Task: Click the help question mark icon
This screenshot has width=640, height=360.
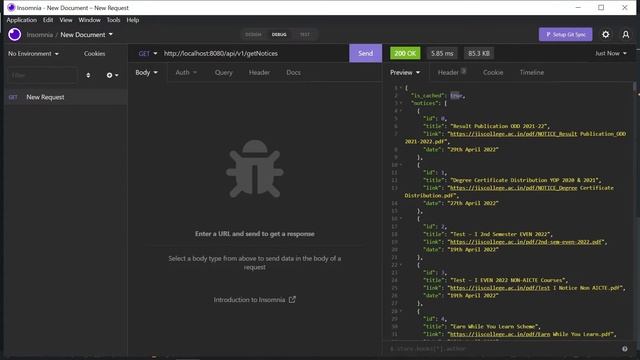Action: pos(624,349)
